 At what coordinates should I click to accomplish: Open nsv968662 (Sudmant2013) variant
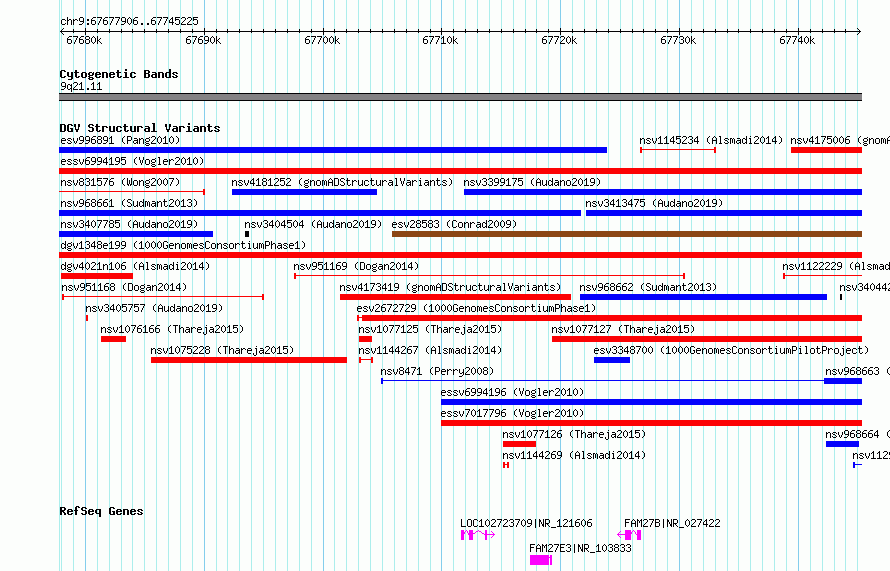[648, 287]
